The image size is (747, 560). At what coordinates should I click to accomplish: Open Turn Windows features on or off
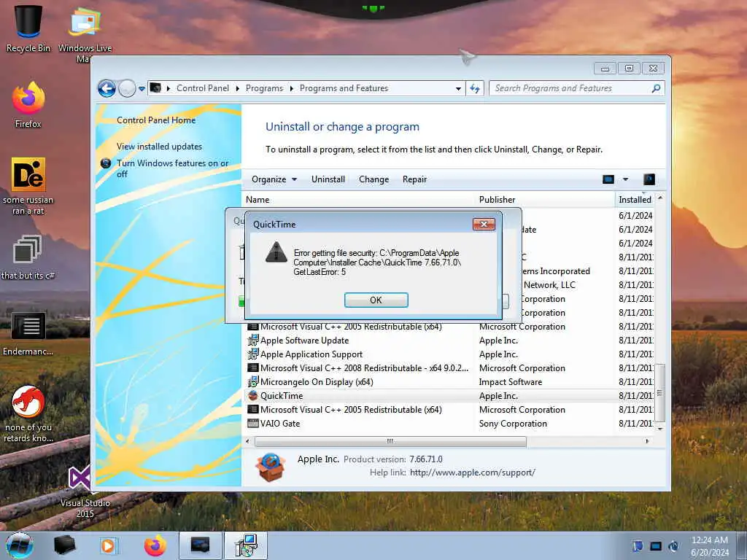tap(172, 168)
